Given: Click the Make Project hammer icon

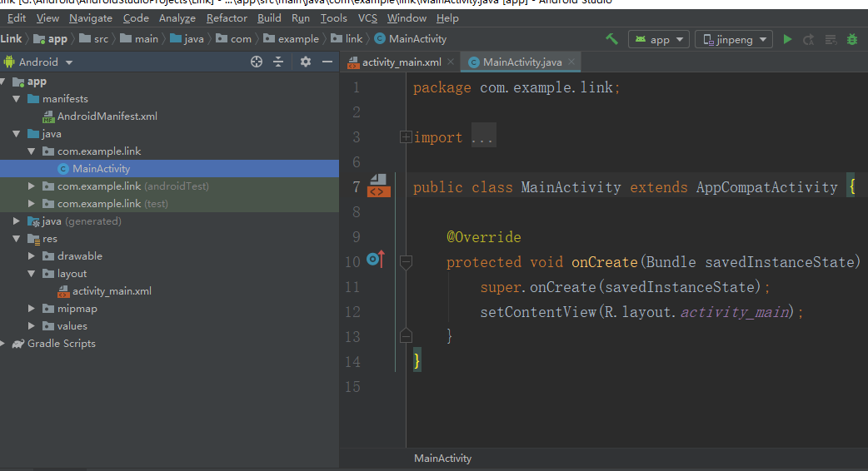Looking at the screenshot, I should [x=611, y=39].
